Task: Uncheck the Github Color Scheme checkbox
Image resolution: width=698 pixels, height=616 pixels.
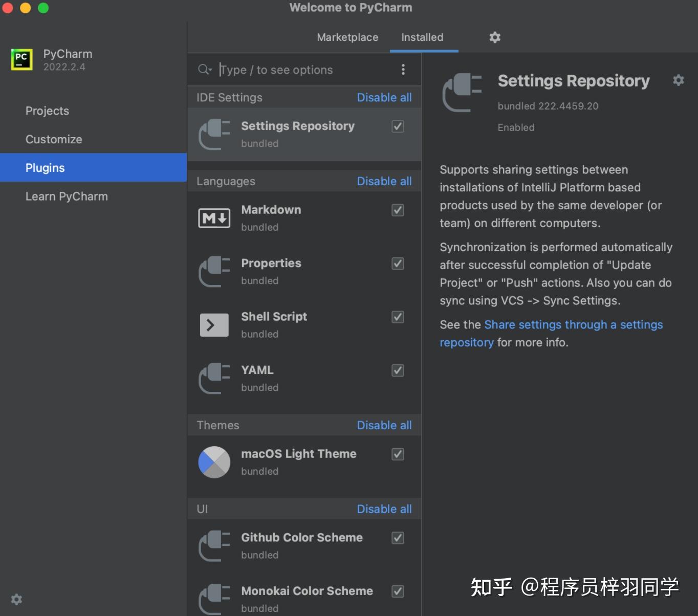Action: tap(398, 538)
